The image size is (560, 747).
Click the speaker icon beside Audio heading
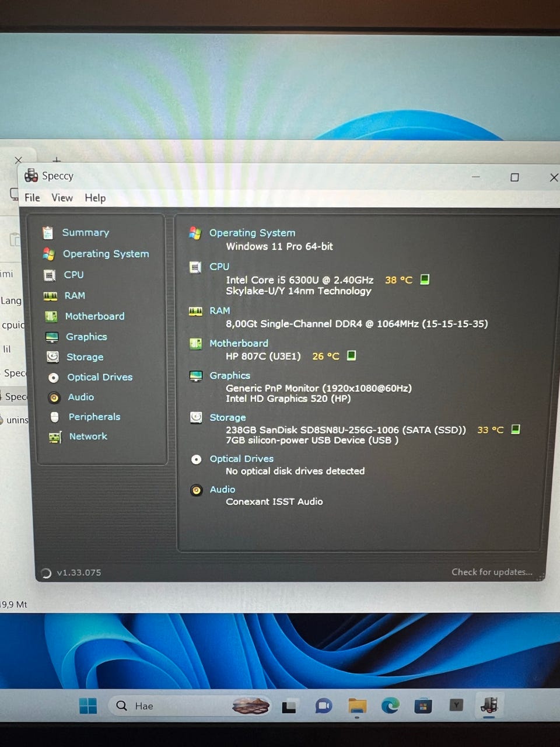[197, 490]
